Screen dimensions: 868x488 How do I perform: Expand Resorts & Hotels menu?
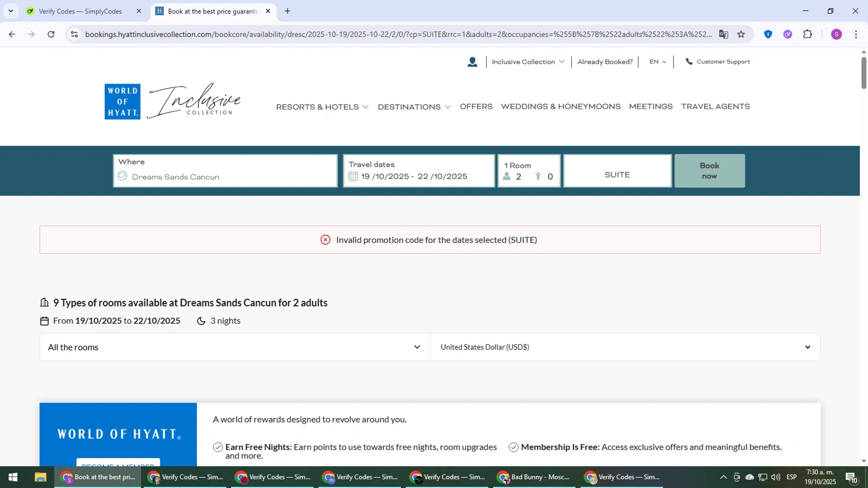pos(322,107)
